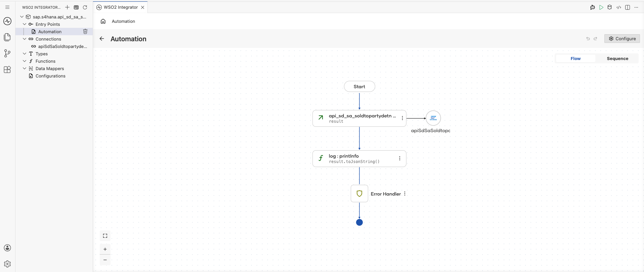Show source code icon
644x272 pixels.
[x=619, y=7]
